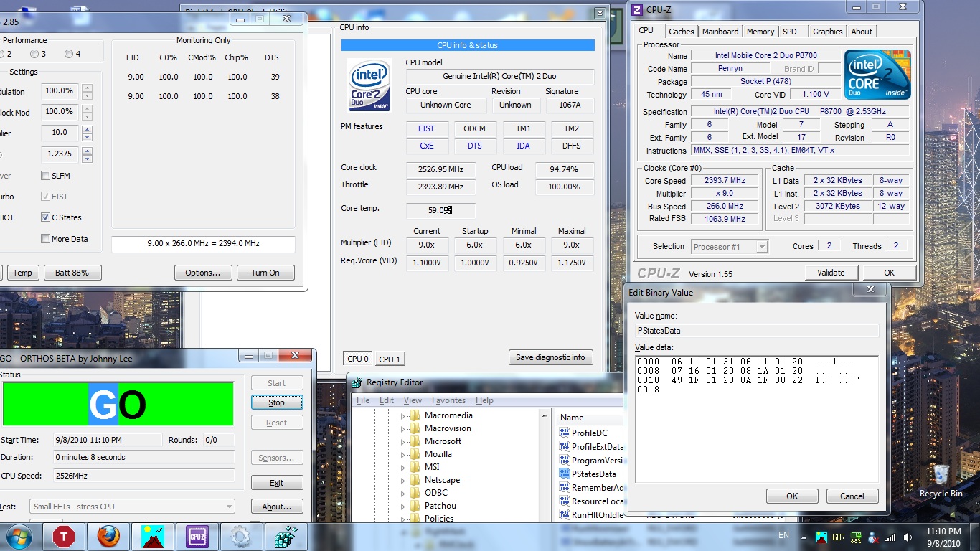The image size is (980, 551).
Task: Click the Mozilla folder icon in the registry tree
Action: pyautogui.click(x=415, y=454)
